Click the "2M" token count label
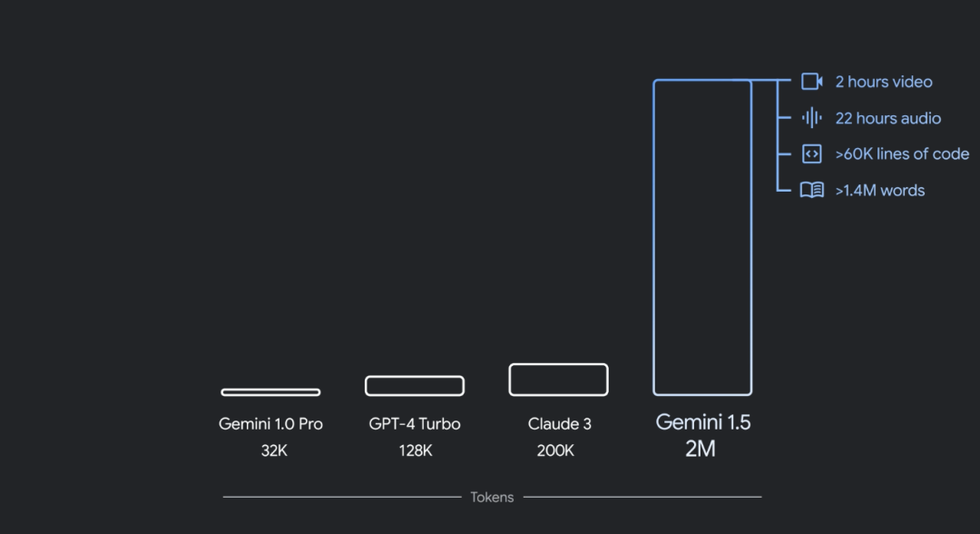The width and height of the screenshot is (980, 534). [x=701, y=449]
